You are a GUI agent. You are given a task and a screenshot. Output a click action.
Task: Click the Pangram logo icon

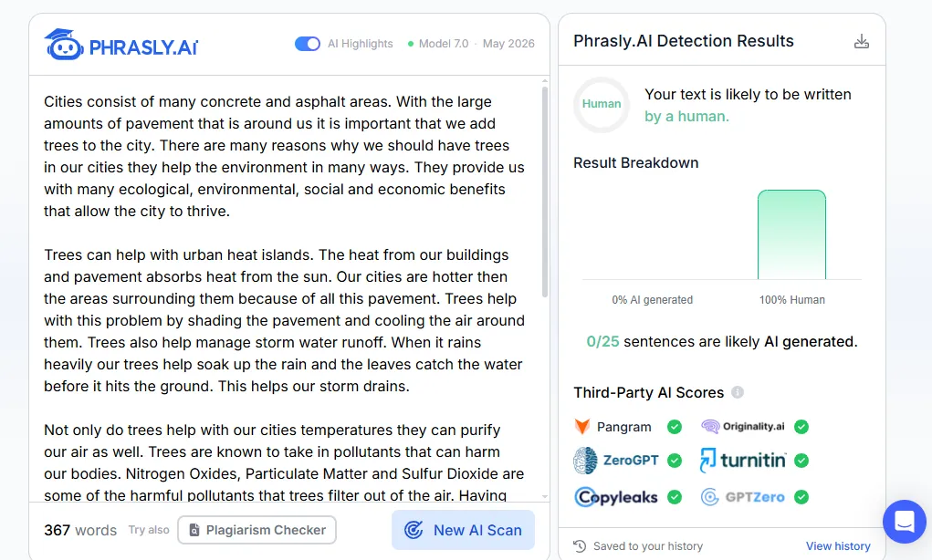click(x=581, y=426)
